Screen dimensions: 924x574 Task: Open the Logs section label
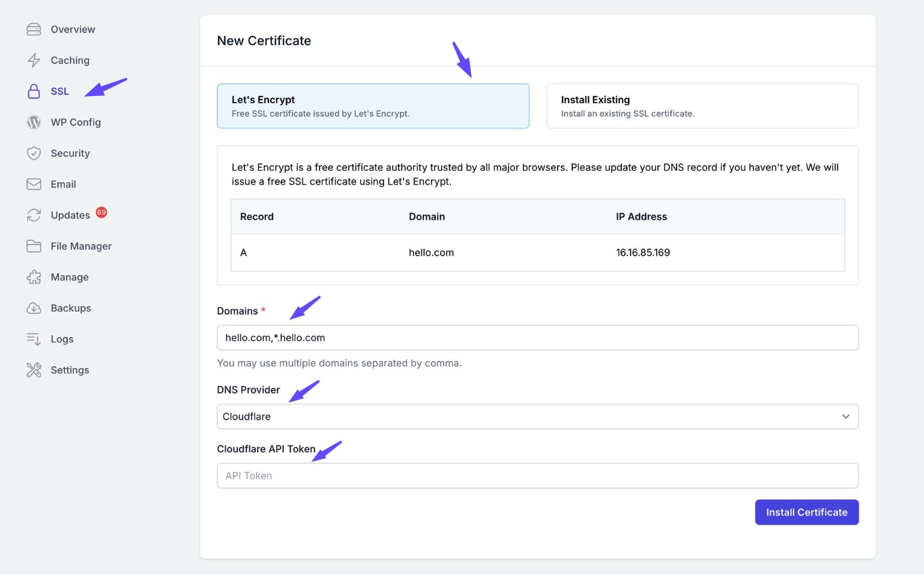click(62, 339)
